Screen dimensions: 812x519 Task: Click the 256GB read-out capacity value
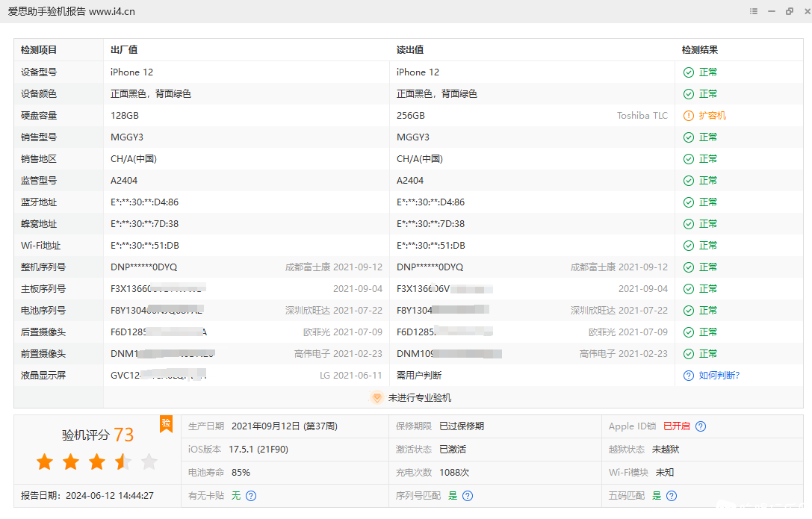coord(411,116)
